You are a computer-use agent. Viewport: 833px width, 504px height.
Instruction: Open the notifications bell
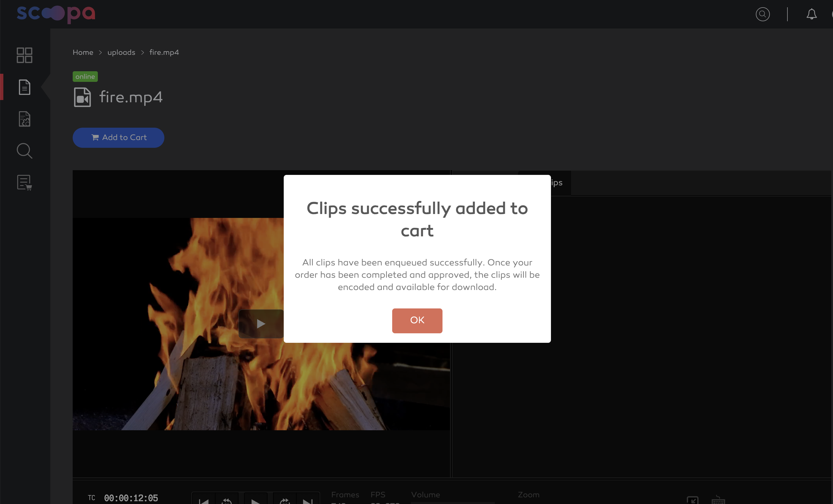coord(811,14)
